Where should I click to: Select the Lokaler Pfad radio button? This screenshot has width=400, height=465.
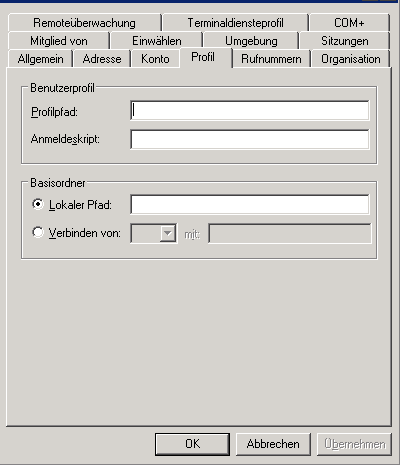(x=38, y=204)
